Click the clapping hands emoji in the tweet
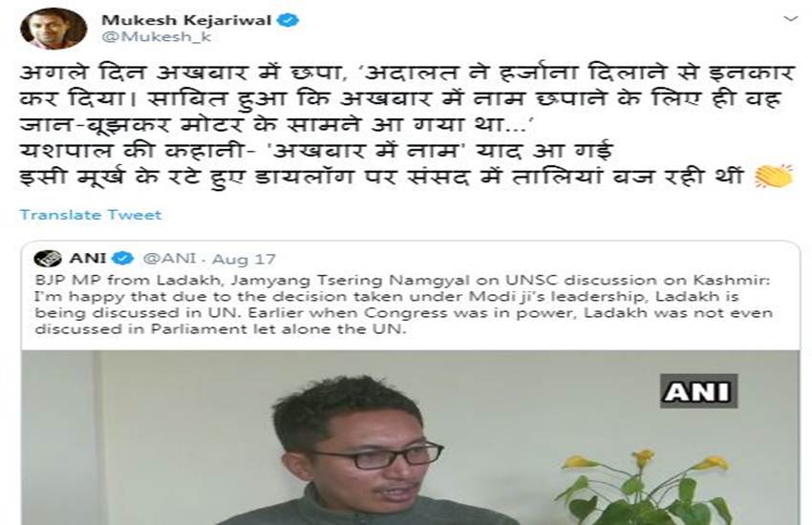 tap(774, 177)
